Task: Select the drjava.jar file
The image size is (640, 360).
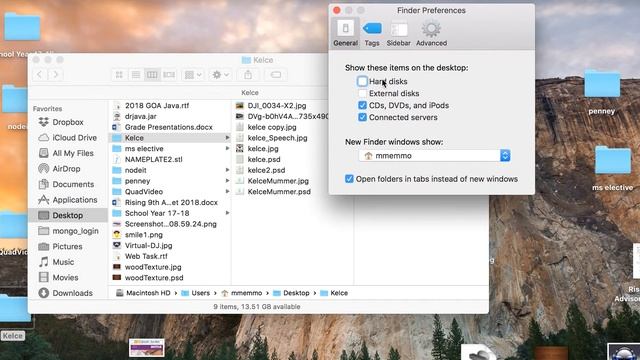Action: tap(140, 116)
